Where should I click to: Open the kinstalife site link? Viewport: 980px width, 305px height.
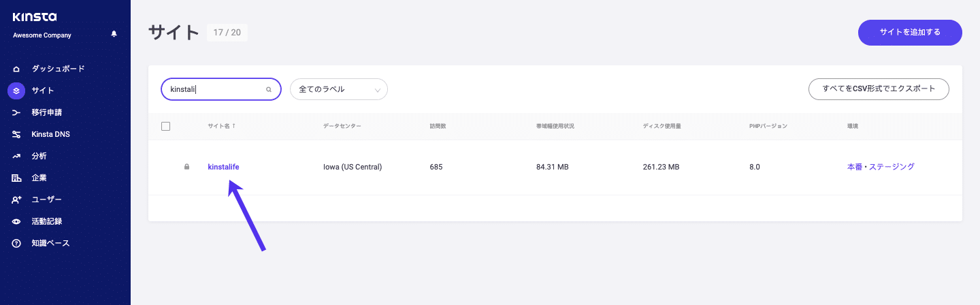[x=223, y=167]
